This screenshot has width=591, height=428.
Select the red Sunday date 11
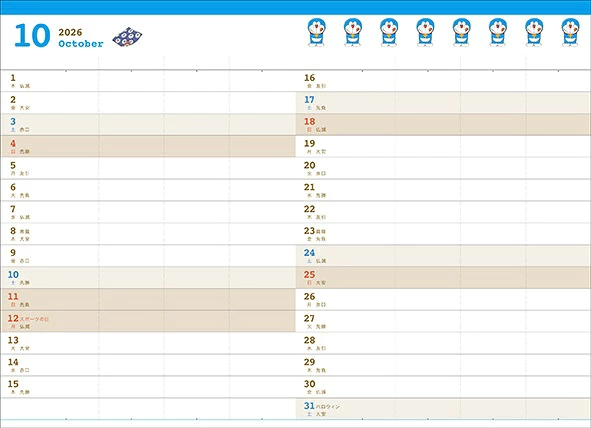click(x=13, y=297)
